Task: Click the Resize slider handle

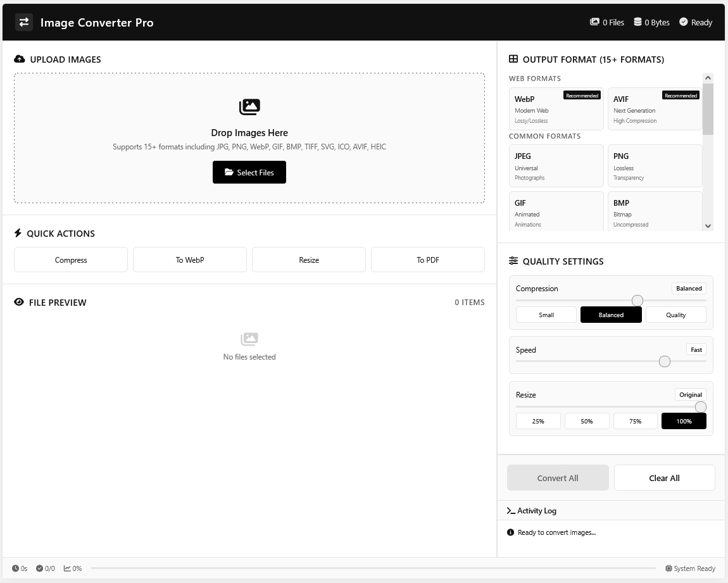Action: coord(701,407)
